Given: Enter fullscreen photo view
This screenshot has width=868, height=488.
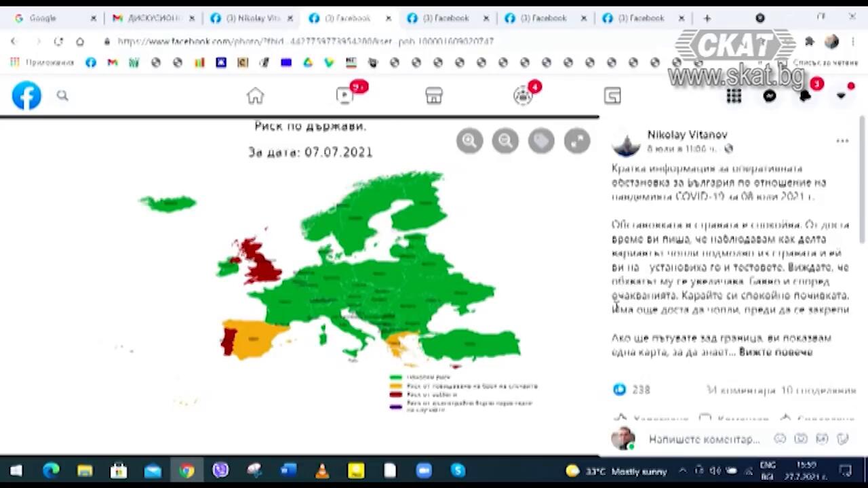Looking at the screenshot, I should 577,141.
